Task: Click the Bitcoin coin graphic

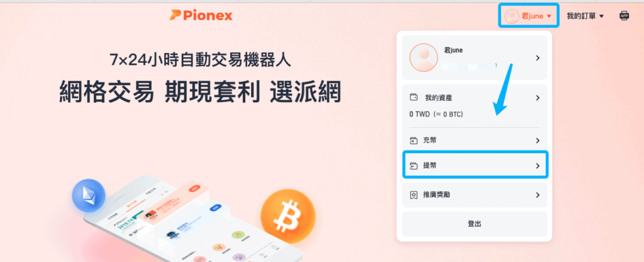Action: pyautogui.click(x=288, y=217)
